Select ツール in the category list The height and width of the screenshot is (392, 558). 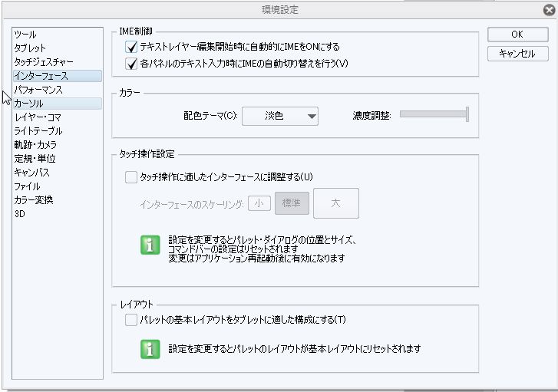pos(25,35)
